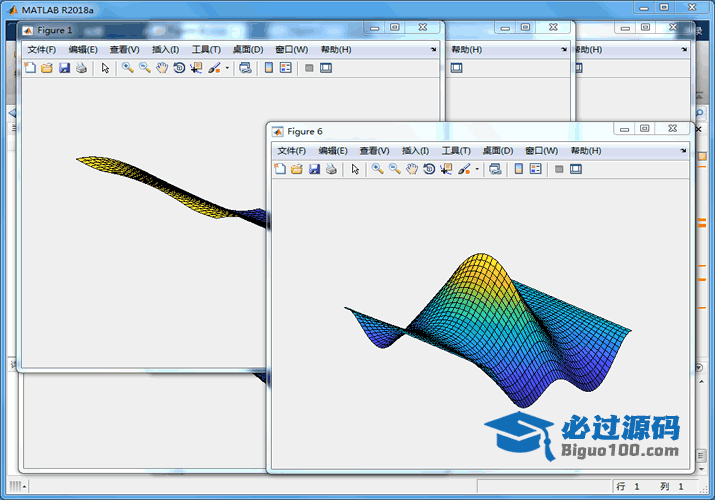Image resolution: width=715 pixels, height=500 pixels.
Task: Click the surface plot in Figure 6
Action: pyautogui.click(x=488, y=330)
